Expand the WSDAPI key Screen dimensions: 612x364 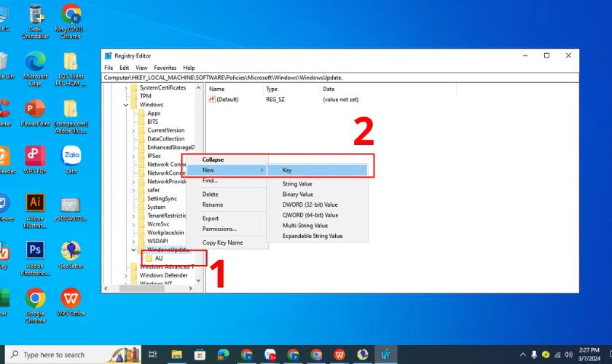point(133,242)
